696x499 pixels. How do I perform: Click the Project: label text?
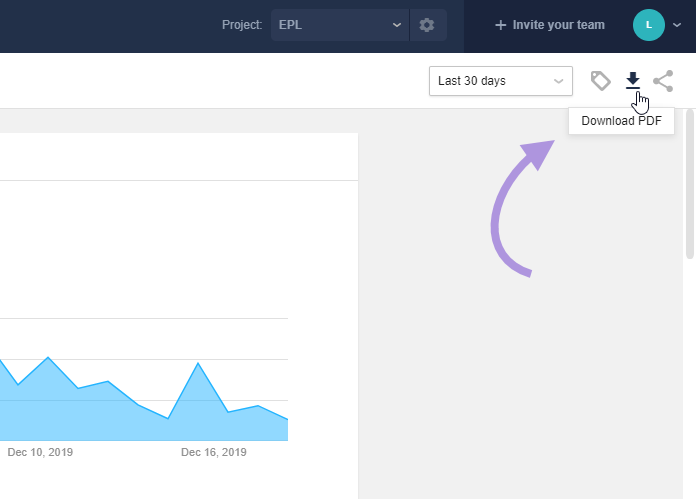tap(242, 25)
